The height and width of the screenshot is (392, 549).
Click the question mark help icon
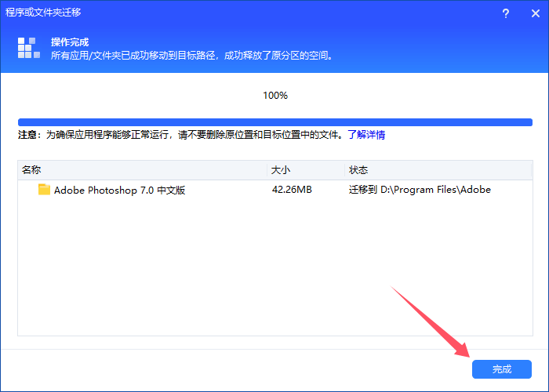click(506, 13)
